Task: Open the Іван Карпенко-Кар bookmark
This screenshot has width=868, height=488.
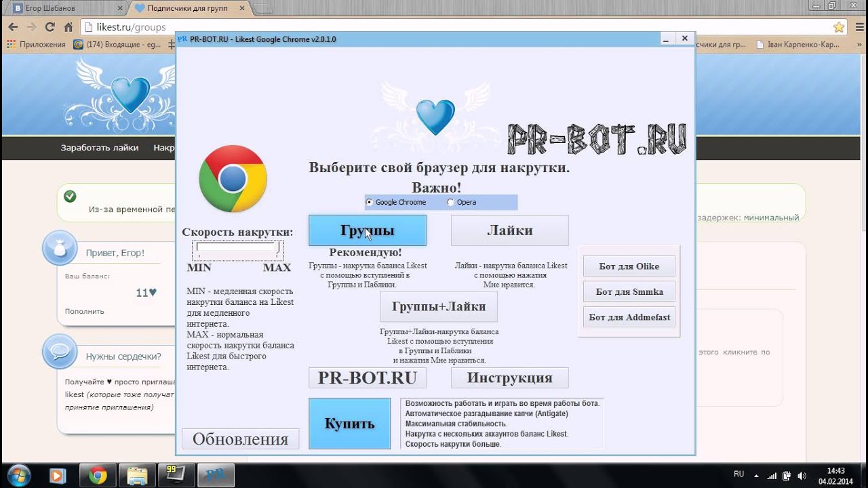Action: pyautogui.click(x=797, y=45)
